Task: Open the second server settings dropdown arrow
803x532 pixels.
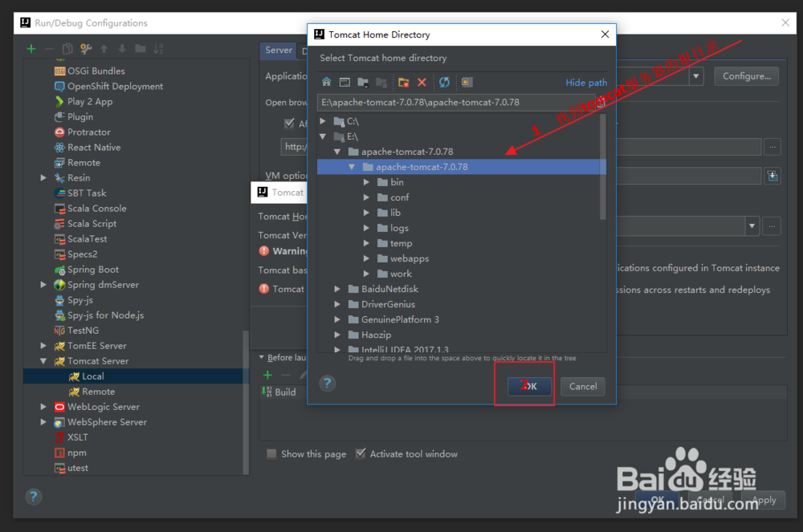Action: click(x=752, y=225)
